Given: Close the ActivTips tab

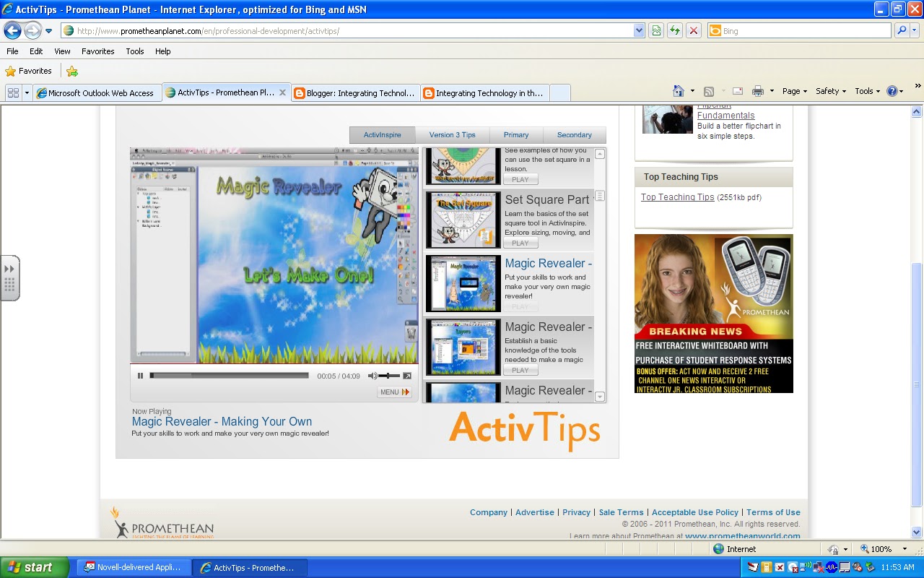Looking at the screenshot, I should (282, 92).
